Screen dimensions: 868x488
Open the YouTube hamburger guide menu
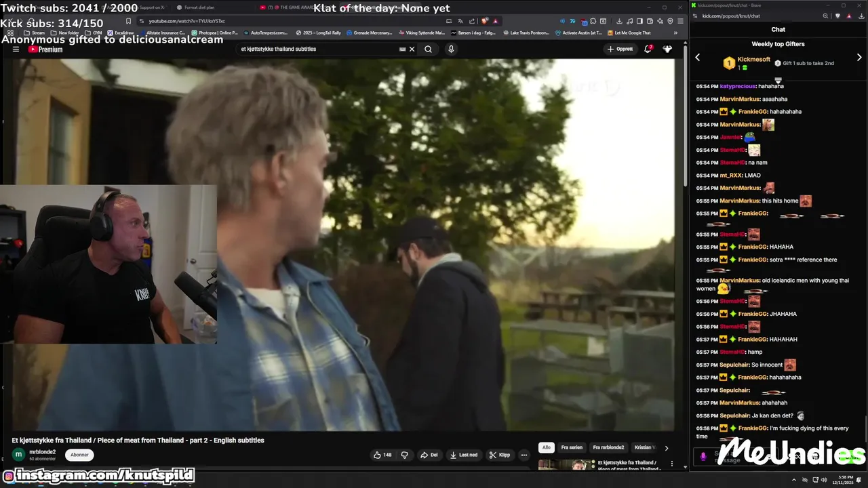16,49
